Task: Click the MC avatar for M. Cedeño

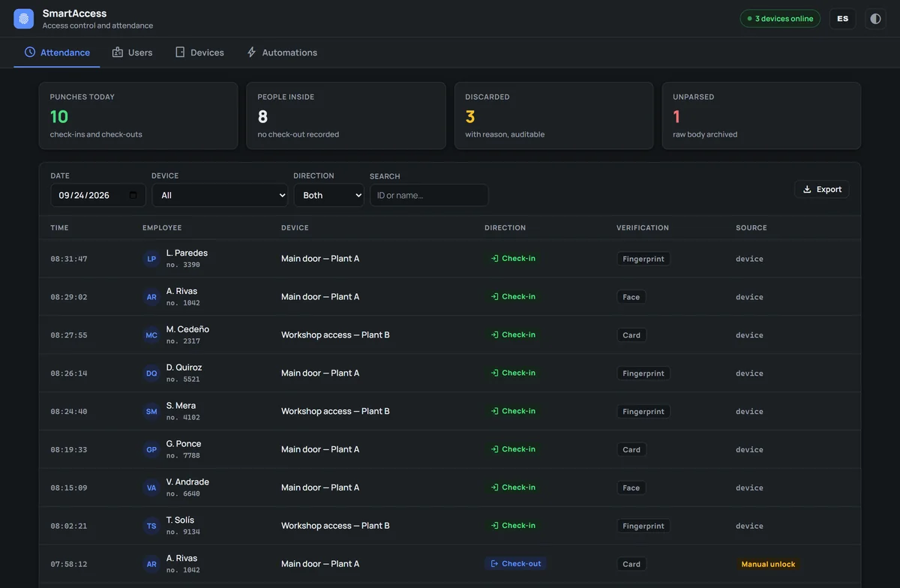Action: [x=151, y=335]
